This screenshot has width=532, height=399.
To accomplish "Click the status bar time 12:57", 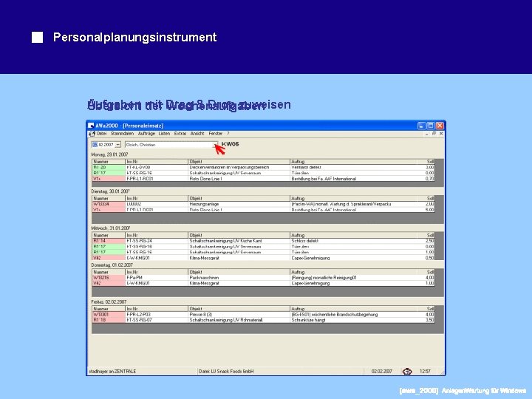I will coord(425,372).
